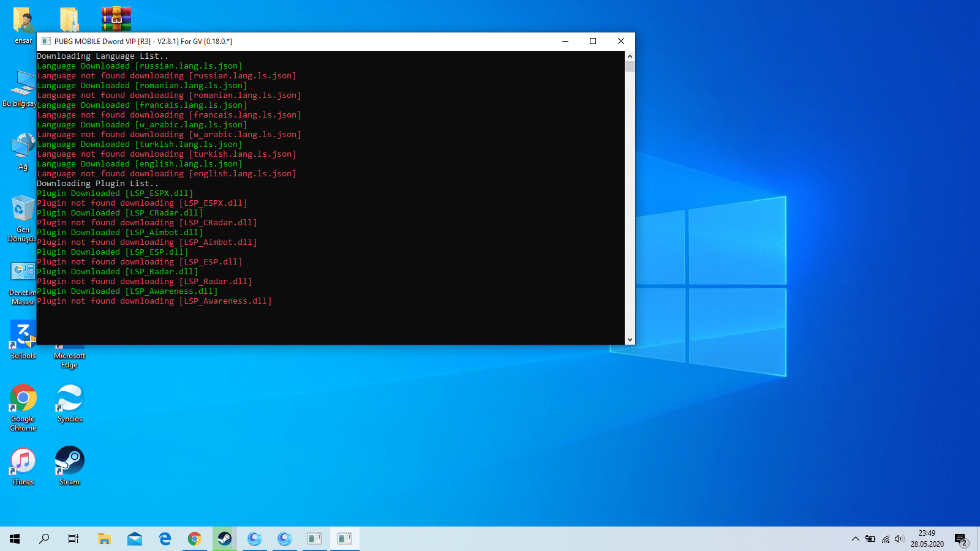The width and height of the screenshot is (980, 551).
Task: Click 'Plugin Downloaded [LSP_CRadar.dll]' line
Action: [x=120, y=213]
